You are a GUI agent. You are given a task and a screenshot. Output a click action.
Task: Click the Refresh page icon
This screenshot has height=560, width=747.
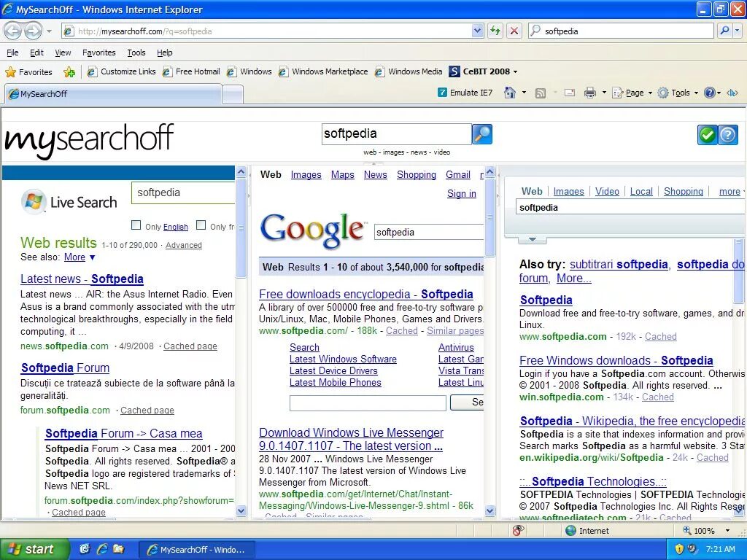tap(495, 31)
